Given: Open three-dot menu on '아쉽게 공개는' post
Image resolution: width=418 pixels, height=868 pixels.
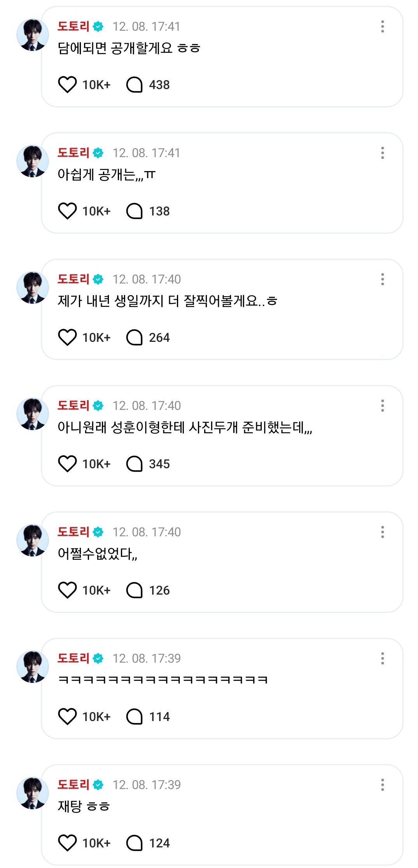Looking at the screenshot, I should [383, 153].
